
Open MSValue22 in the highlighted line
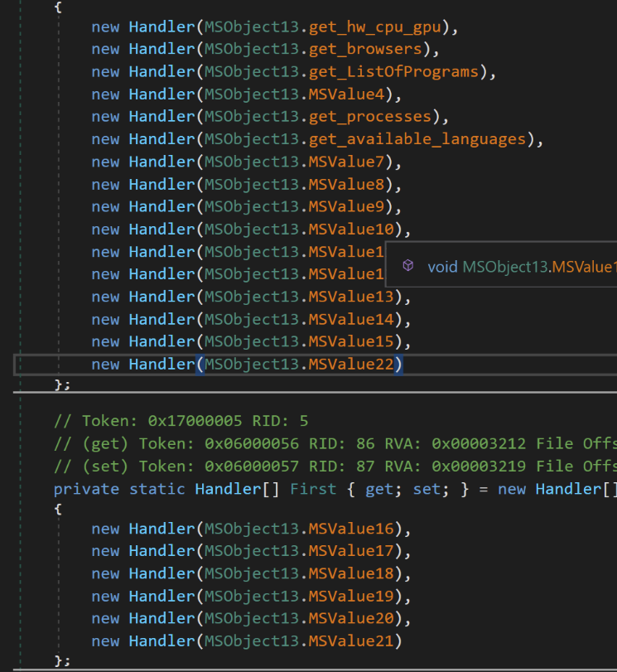(x=351, y=365)
